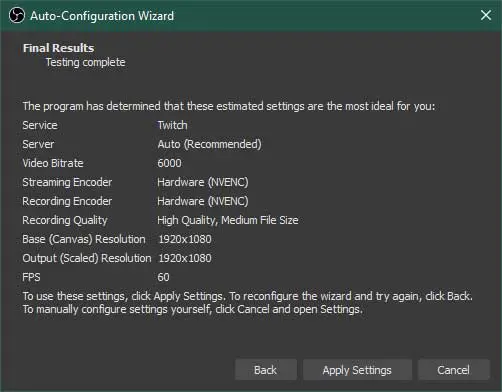Viewport: 502px width, 392px height.
Task: Click the "Twitch" service value
Action: pyautogui.click(x=172, y=125)
